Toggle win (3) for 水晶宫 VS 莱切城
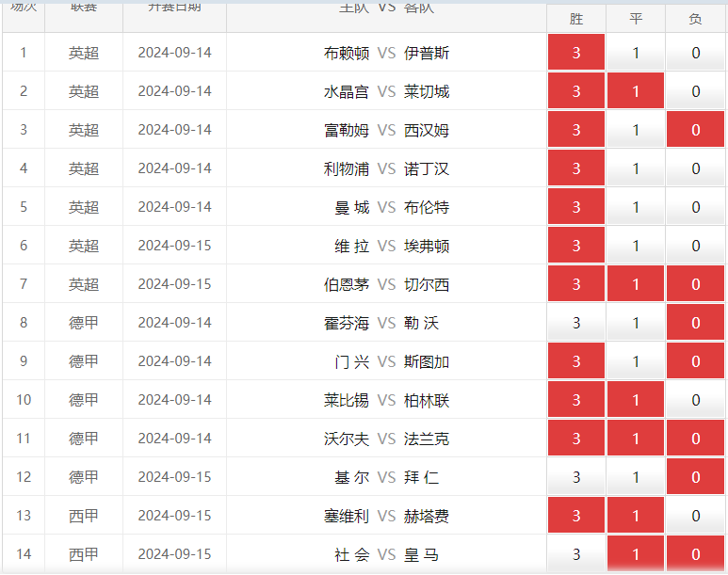This screenshot has width=728, height=575. (x=576, y=90)
